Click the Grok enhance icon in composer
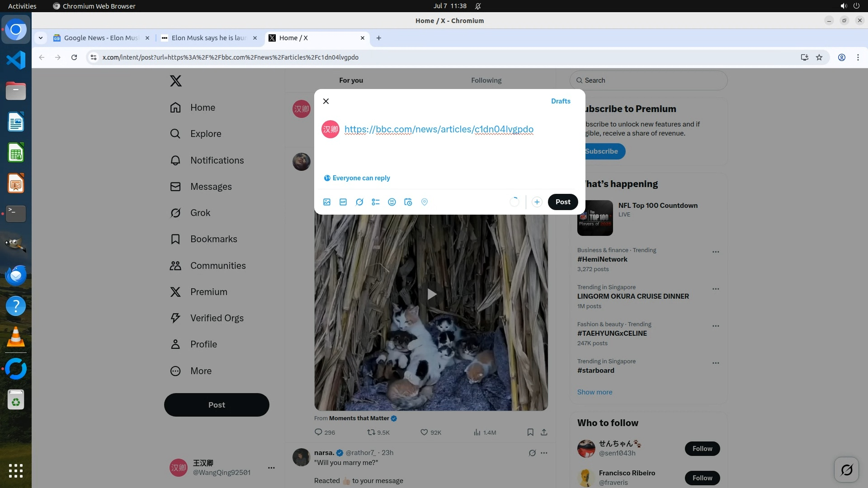Image resolution: width=868 pixels, height=488 pixels. click(x=359, y=202)
